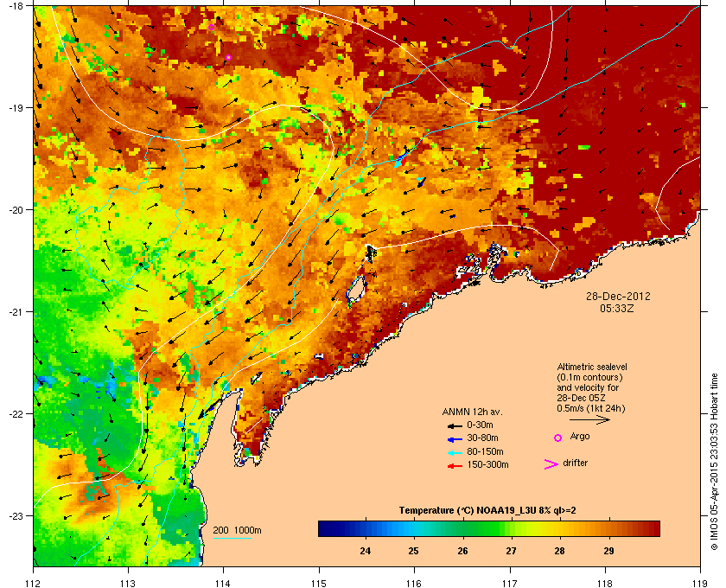Click the 'drifter' legend label
This screenshot has height=588, width=726.
tap(576, 463)
